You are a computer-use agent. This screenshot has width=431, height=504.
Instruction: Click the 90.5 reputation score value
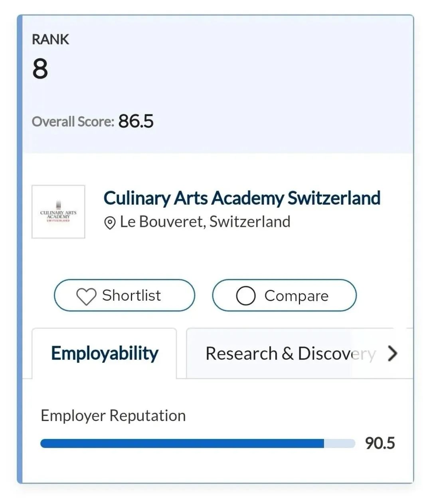pos(380,443)
